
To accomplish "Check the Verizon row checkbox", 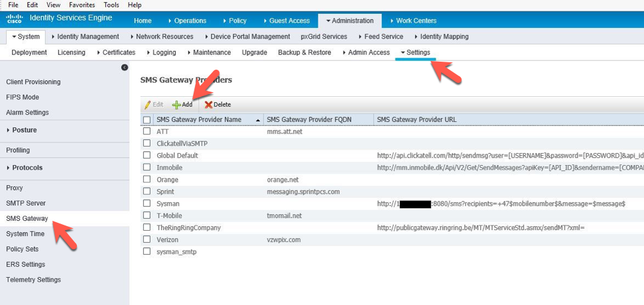I will pyautogui.click(x=147, y=239).
